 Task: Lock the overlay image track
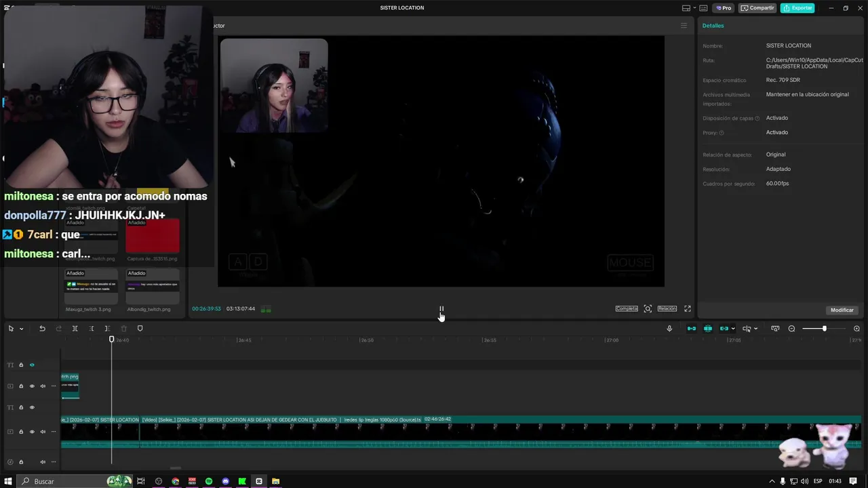point(21,386)
